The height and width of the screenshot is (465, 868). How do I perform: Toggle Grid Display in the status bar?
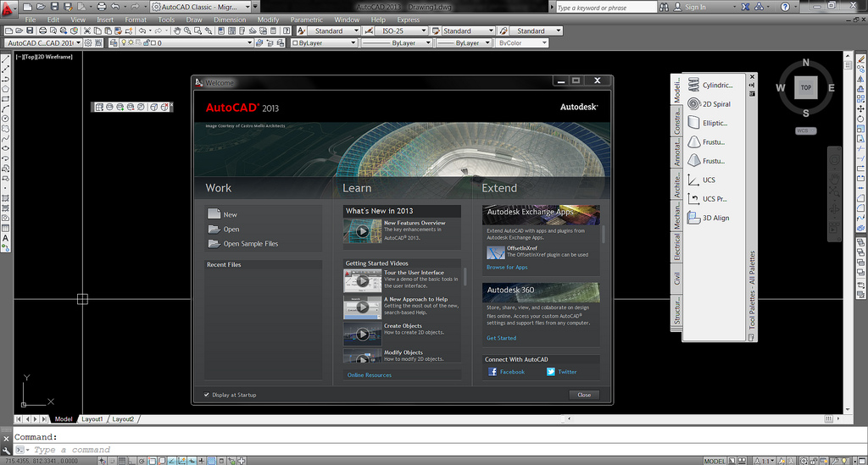(x=122, y=461)
